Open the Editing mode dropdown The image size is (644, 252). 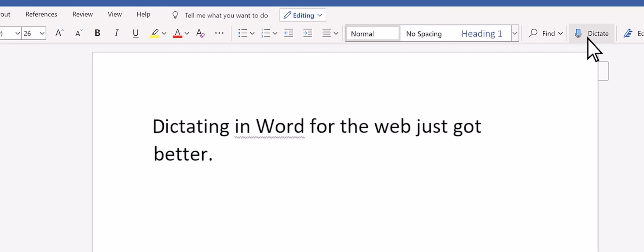[303, 15]
